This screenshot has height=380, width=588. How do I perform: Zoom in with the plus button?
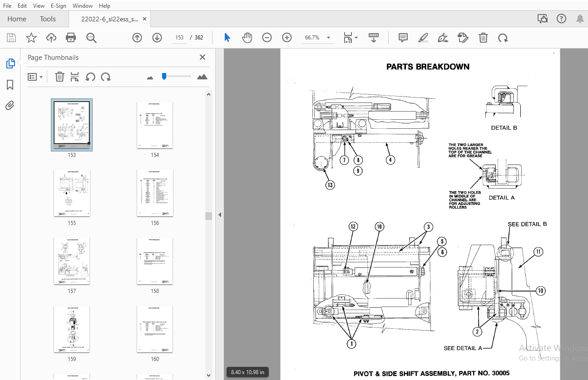pos(287,38)
